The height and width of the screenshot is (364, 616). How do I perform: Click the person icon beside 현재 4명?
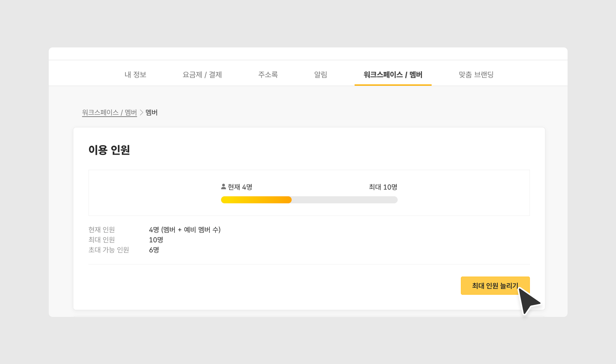coord(223,187)
